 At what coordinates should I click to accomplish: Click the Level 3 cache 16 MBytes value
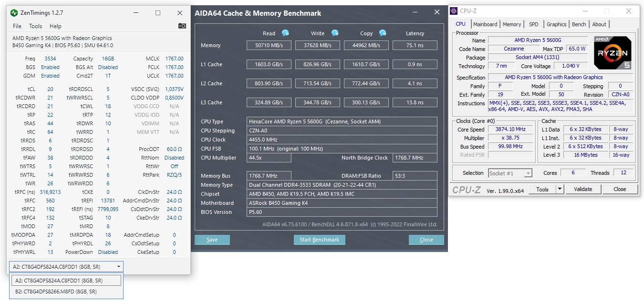586,155
